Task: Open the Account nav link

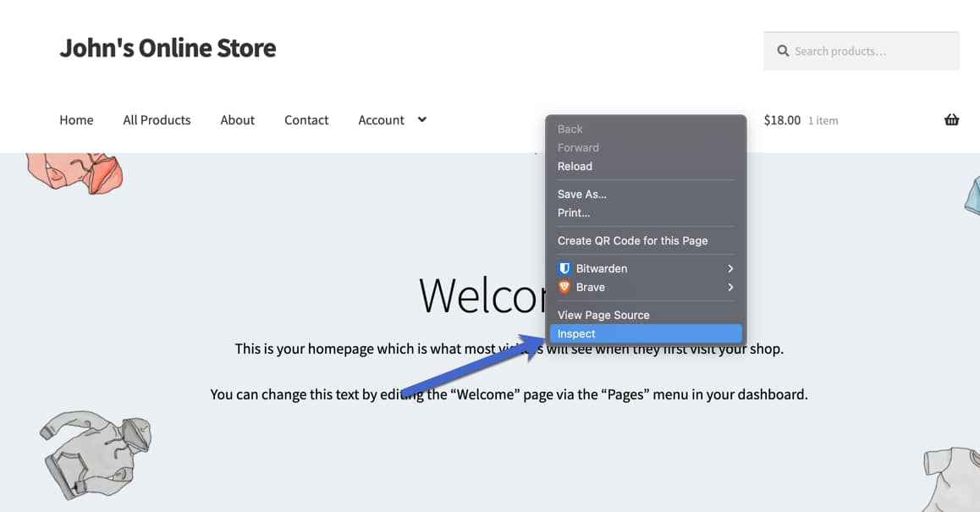Action: (x=381, y=119)
